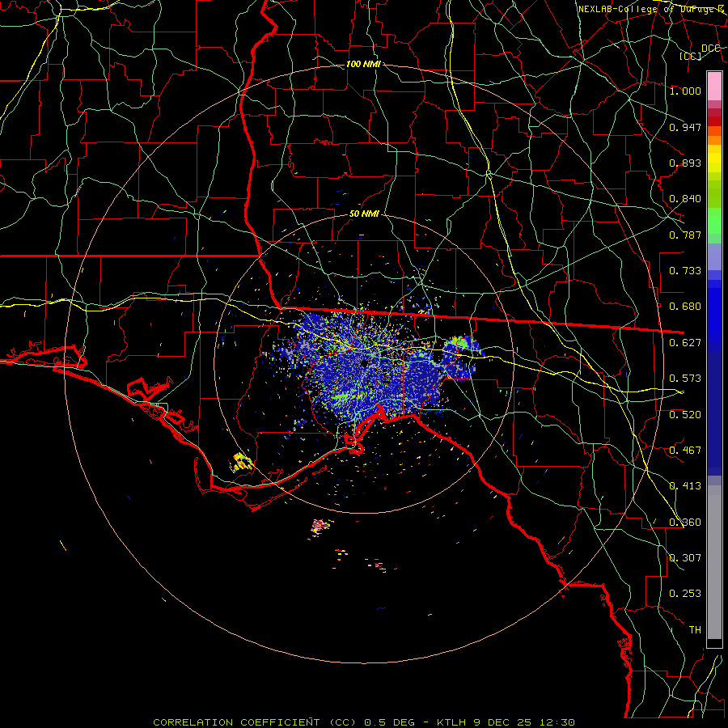The width and height of the screenshot is (728, 728).
Task: Pick the bright blue band near 0.680
Action: [x=714, y=311]
